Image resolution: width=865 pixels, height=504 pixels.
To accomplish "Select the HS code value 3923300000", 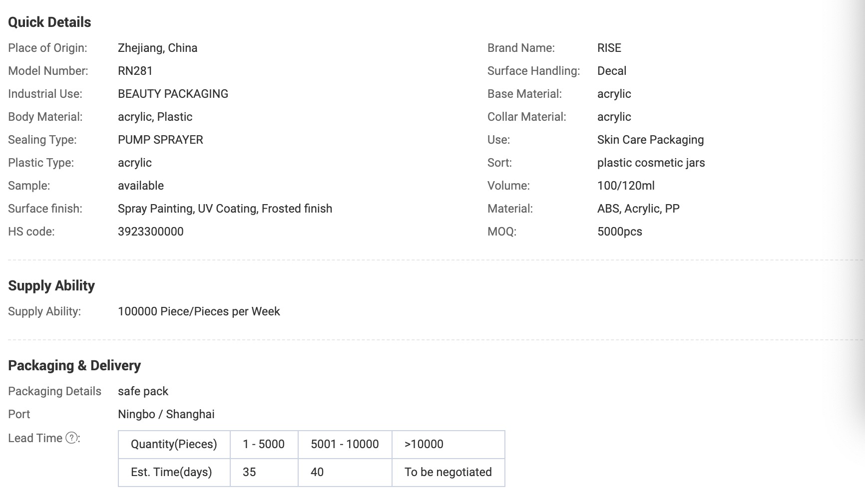I will tap(150, 232).
